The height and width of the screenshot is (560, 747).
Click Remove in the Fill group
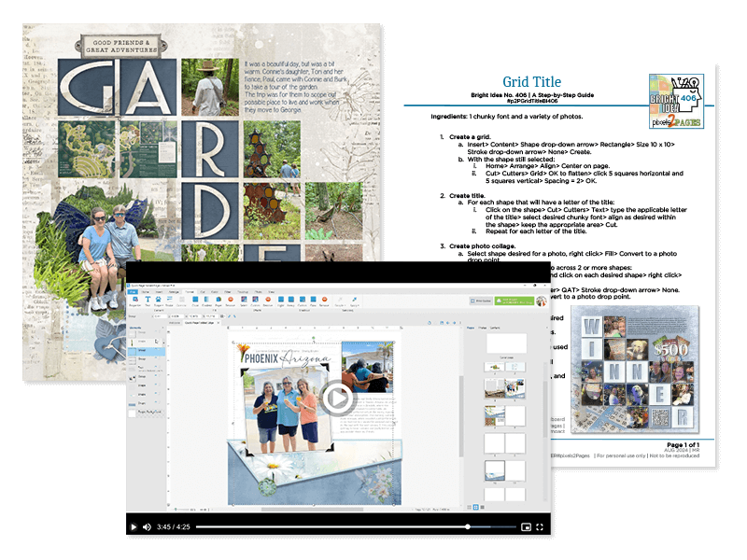click(x=230, y=301)
